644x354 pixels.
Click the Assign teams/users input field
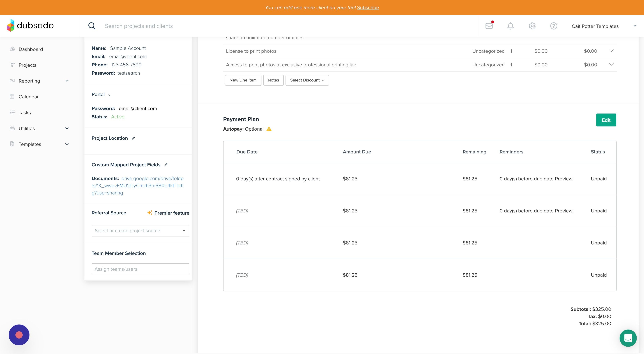click(x=140, y=269)
